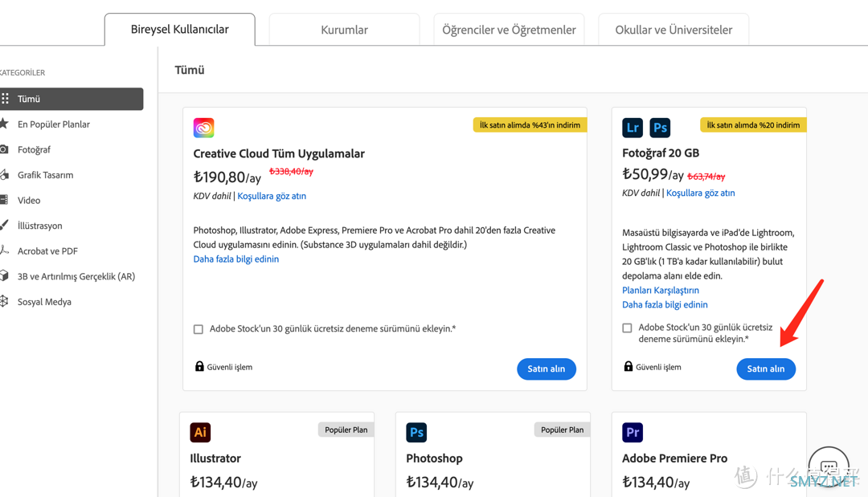Click the Photoshop ₺134,40/ay price
Image resolution: width=868 pixels, height=497 pixels.
click(x=440, y=483)
